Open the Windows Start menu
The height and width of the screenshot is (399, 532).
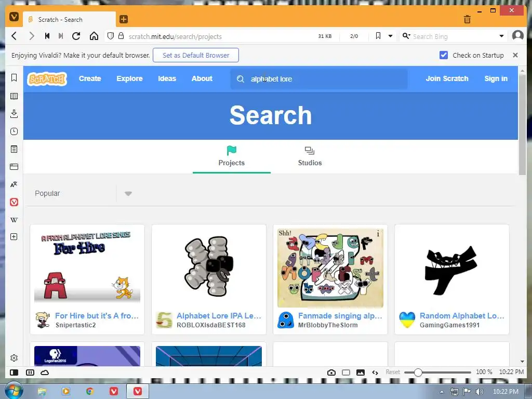[13, 391]
